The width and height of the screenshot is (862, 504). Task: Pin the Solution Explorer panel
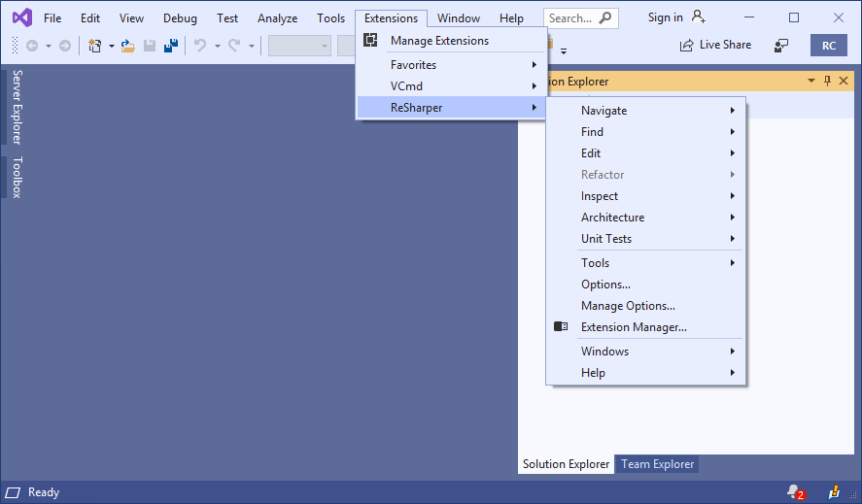pos(828,82)
